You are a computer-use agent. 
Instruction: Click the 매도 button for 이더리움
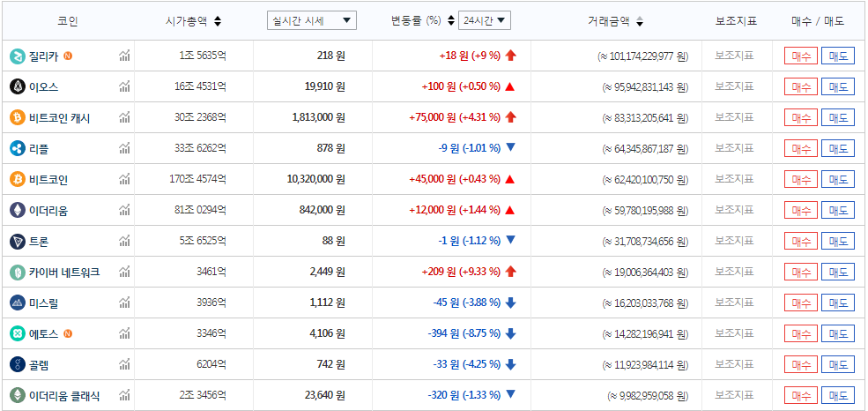click(838, 211)
